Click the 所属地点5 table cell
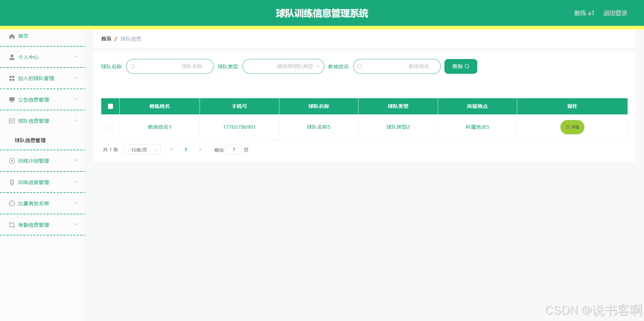The height and width of the screenshot is (321, 644). (477, 127)
